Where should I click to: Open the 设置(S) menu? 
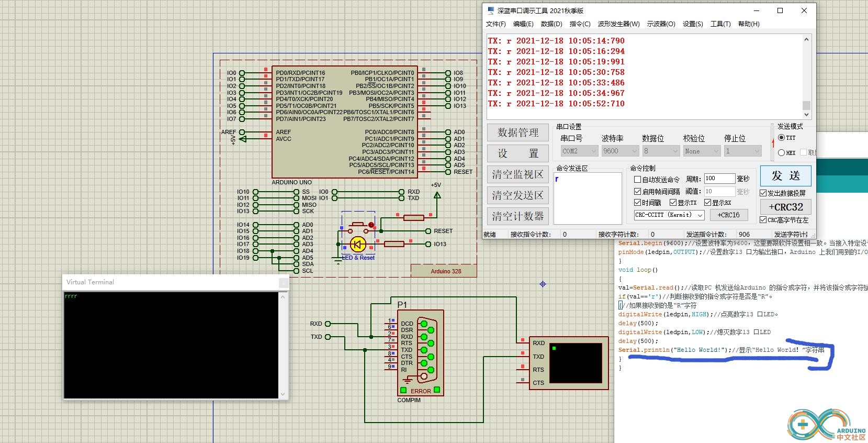(693, 24)
